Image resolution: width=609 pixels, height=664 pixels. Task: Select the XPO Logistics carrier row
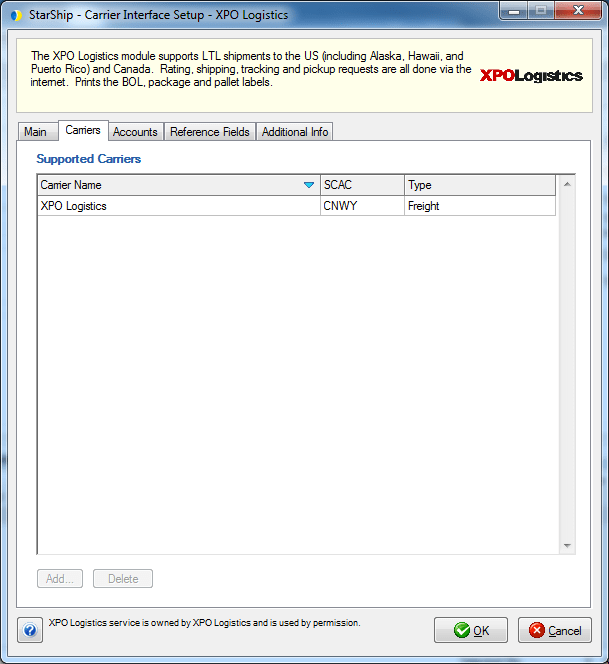point(296,206)
